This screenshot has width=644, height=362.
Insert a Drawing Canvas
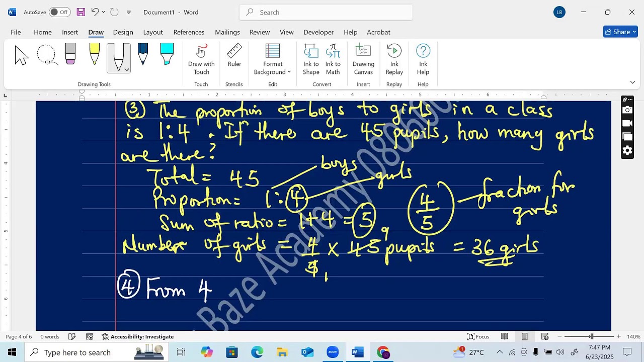coord(363,60)
